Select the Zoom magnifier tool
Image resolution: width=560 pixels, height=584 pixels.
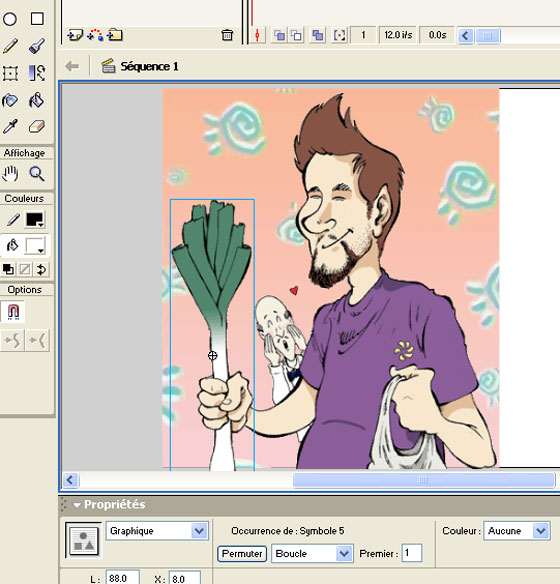tap(37, 174)
